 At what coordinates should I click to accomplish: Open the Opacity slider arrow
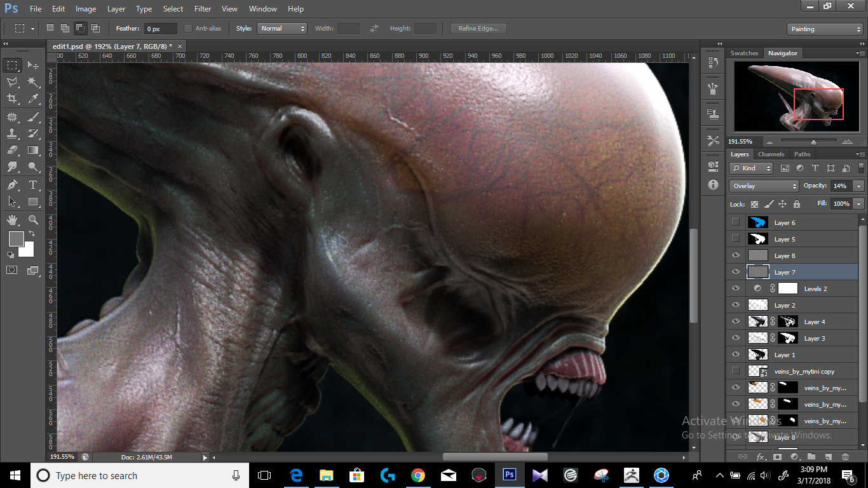tap(859, 186)
